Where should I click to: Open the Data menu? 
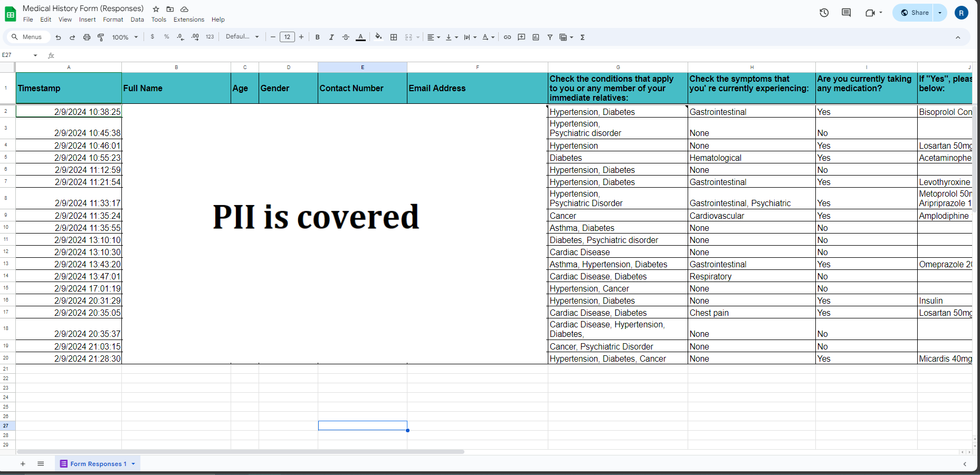(x=137, y=20)
